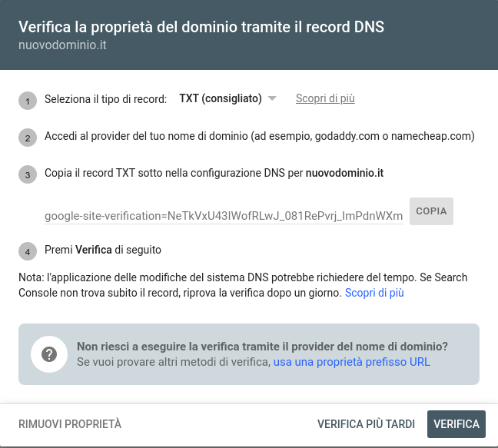Viewport: 498px width, 448px height.
Task: Expand the record type dropdown arrow
Action: tap(272, 98)
